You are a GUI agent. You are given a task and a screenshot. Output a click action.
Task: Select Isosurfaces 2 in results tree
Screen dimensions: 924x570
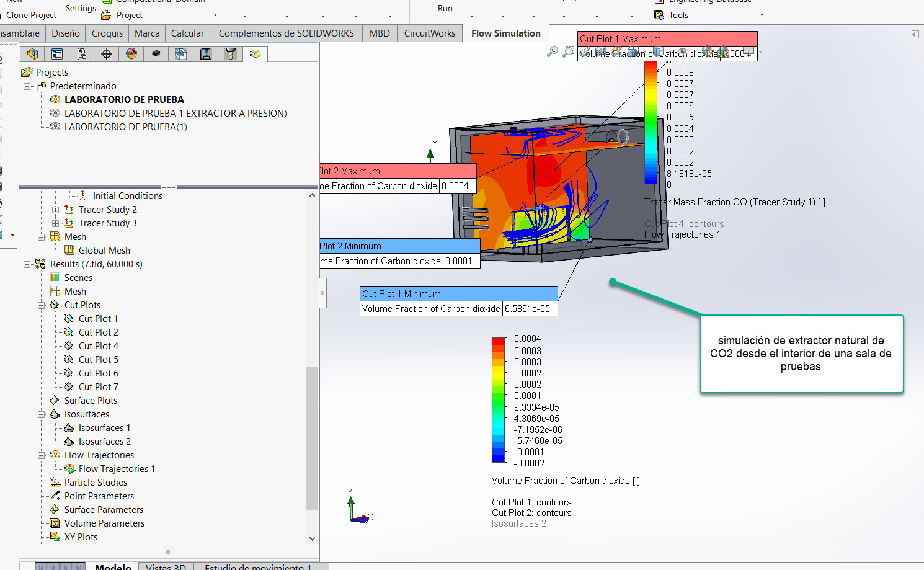[105, 442]
